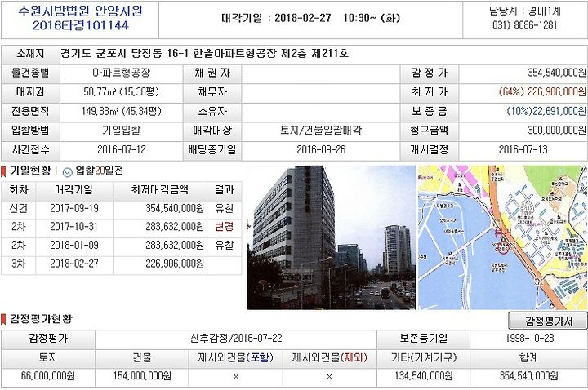Screen dimensions: 588x390
Task: Click the red bookmark icon next to 기일현황
Action: (3, 171)
